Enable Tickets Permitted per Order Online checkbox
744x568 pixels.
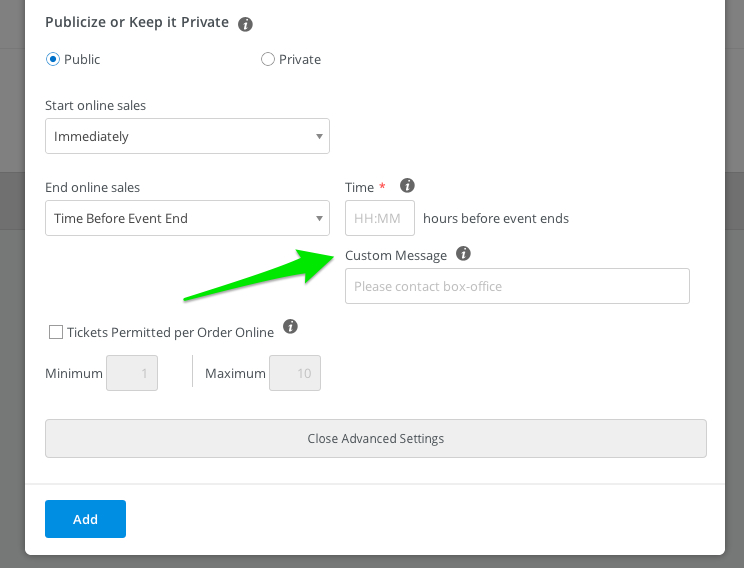pyautogui.click(x=56, y=332)
